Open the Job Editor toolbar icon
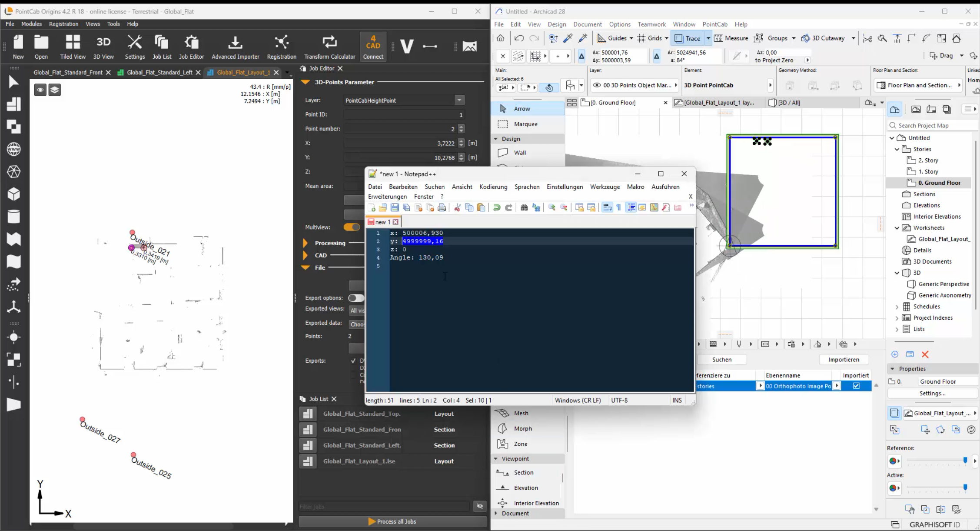This screenshot has width=980, height=531. (191, 47)
